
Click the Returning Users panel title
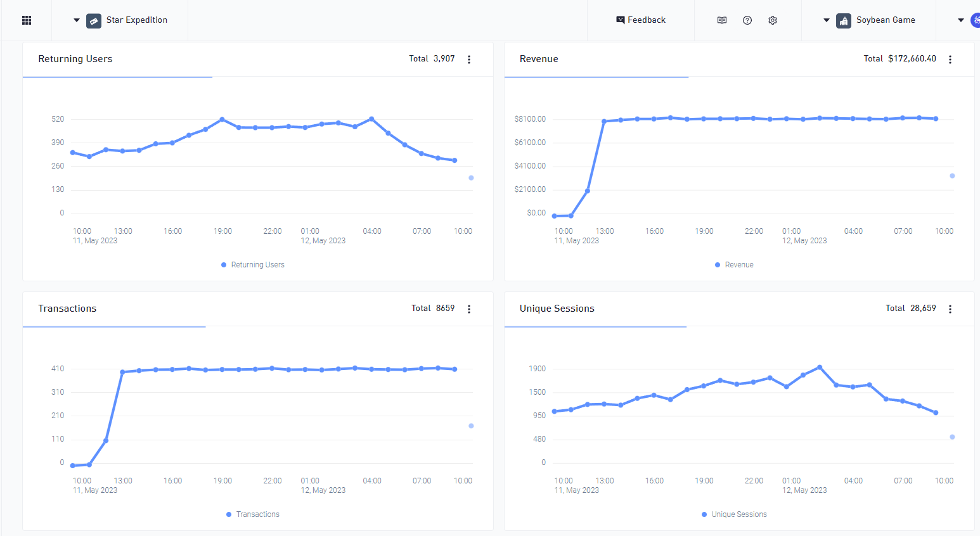(x=75, y=59)
